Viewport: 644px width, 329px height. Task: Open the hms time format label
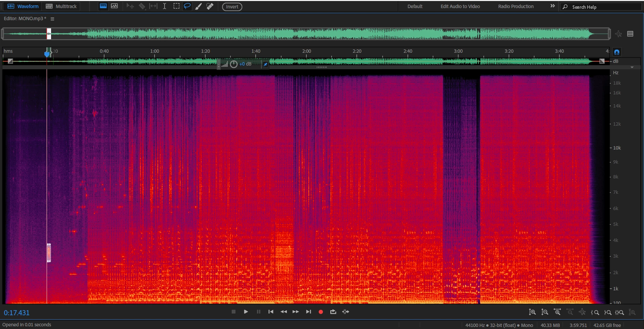click(x=8, y=51)
